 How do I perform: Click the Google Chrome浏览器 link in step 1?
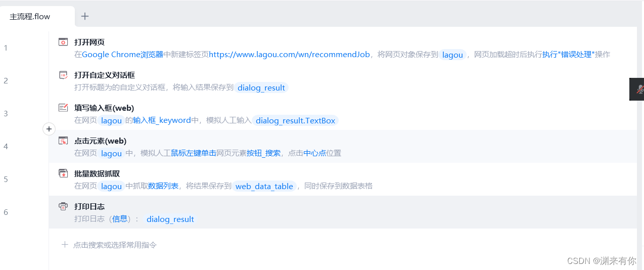point(123,55)
